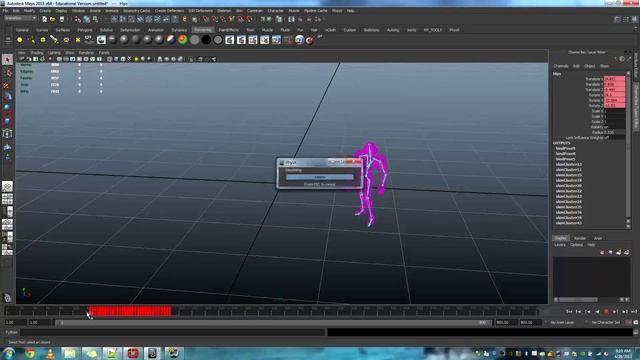The height and width of the screenshot is (360, 640).
Task: Select bindPose9 in the OUTPUTS list
Action: 565,149
